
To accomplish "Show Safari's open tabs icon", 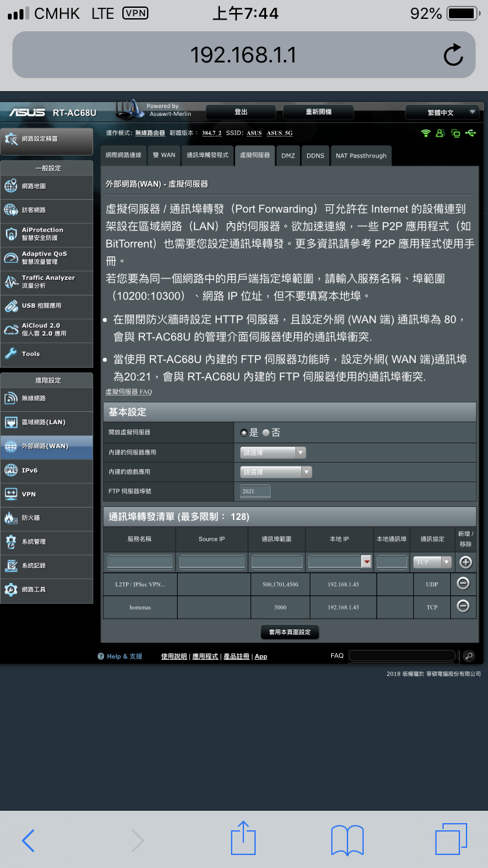I will (451, 839).
